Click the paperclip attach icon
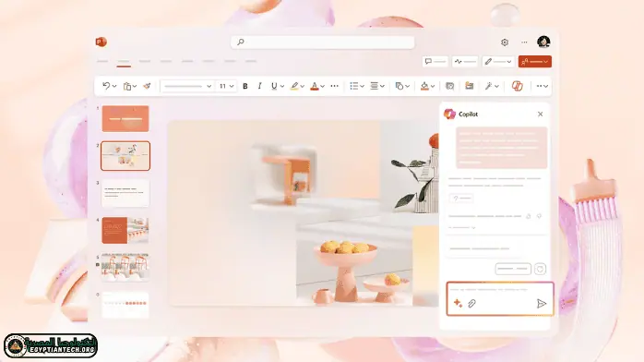This screenshot has width=644, height=362. click(471, 303)
